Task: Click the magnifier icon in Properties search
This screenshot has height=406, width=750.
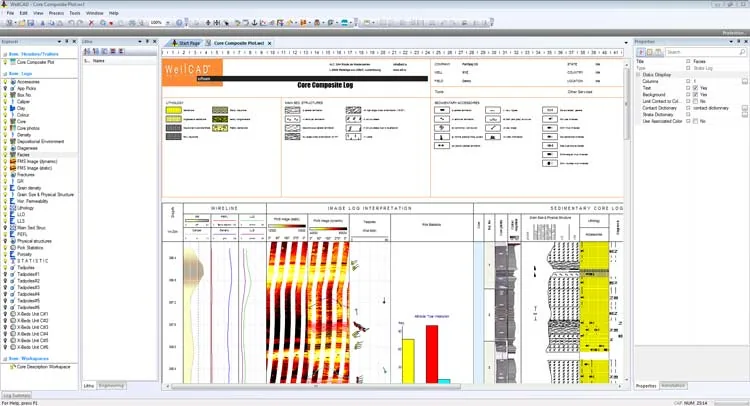Action: (x=742, y=52)
